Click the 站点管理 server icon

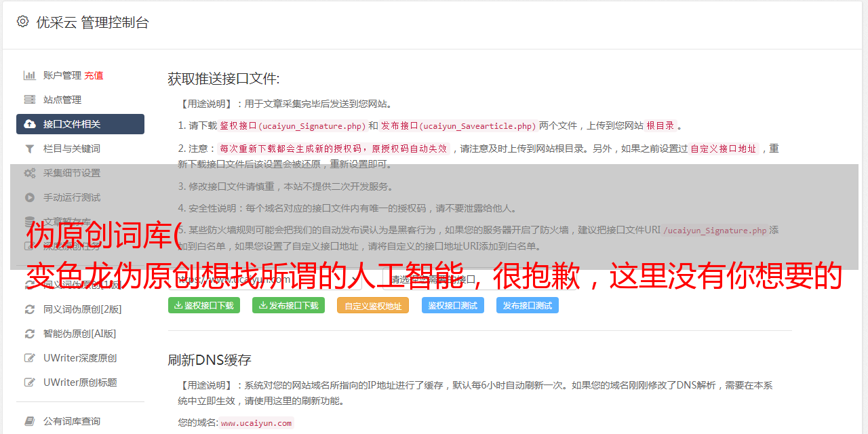pyautogui.click(x=30, y=100)
